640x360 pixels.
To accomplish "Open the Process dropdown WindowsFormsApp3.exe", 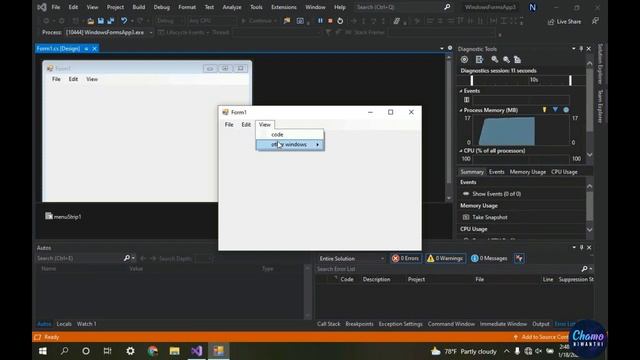I will point(109,32).
